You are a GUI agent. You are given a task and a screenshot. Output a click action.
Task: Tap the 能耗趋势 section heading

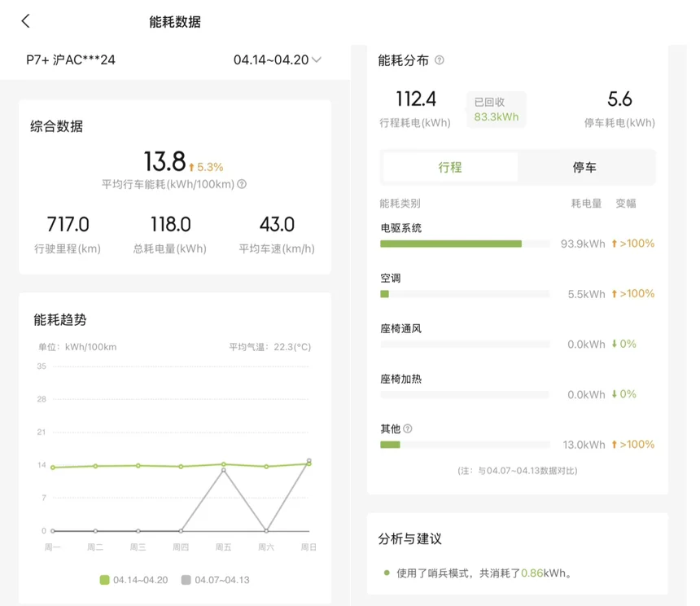click(59, 319)
